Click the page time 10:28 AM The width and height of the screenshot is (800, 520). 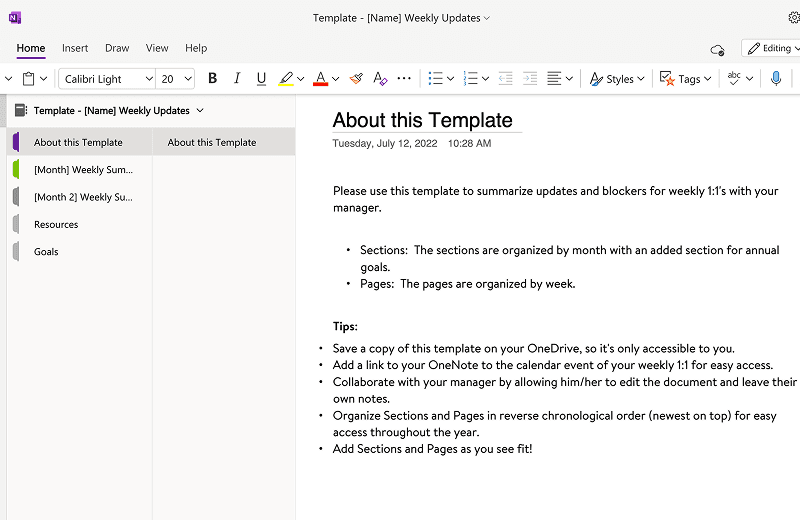[469, 143]
